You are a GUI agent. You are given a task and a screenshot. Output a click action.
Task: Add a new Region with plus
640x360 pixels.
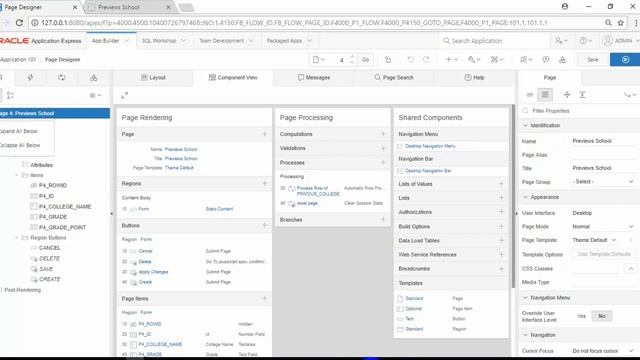pyautogui.click(x=264, y=183)
